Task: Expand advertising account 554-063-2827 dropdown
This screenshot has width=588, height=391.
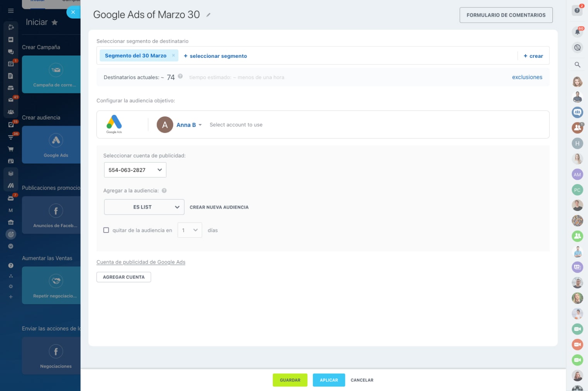Action: pos(135,170)
